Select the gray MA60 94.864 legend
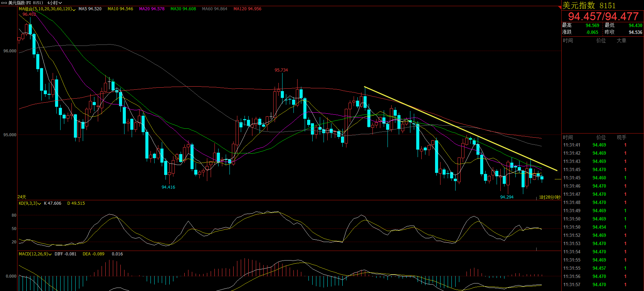 214,9
